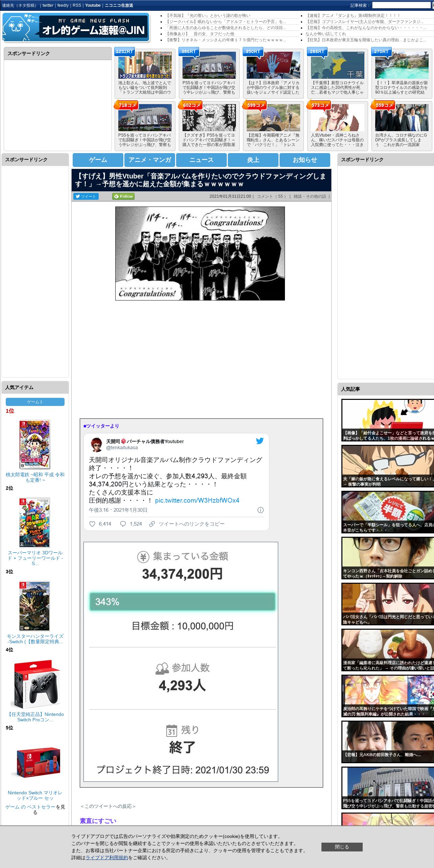Click the Monster Hunter Rise cover image
434x868 pixels.
pyautogui.click(x=34, y=606)
